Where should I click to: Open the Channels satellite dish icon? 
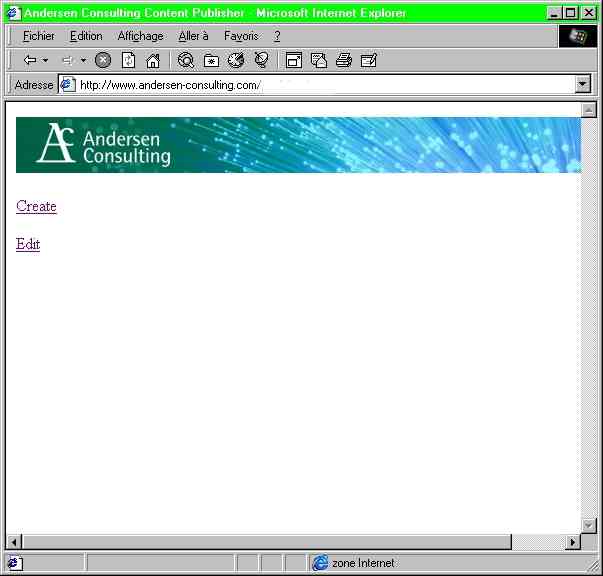pyautogui.click(x=262, y=60)
